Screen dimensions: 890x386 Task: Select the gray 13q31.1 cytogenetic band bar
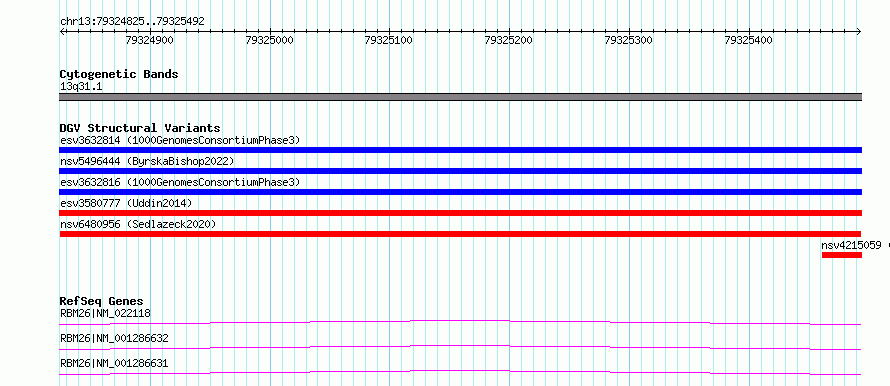point(461,97)
